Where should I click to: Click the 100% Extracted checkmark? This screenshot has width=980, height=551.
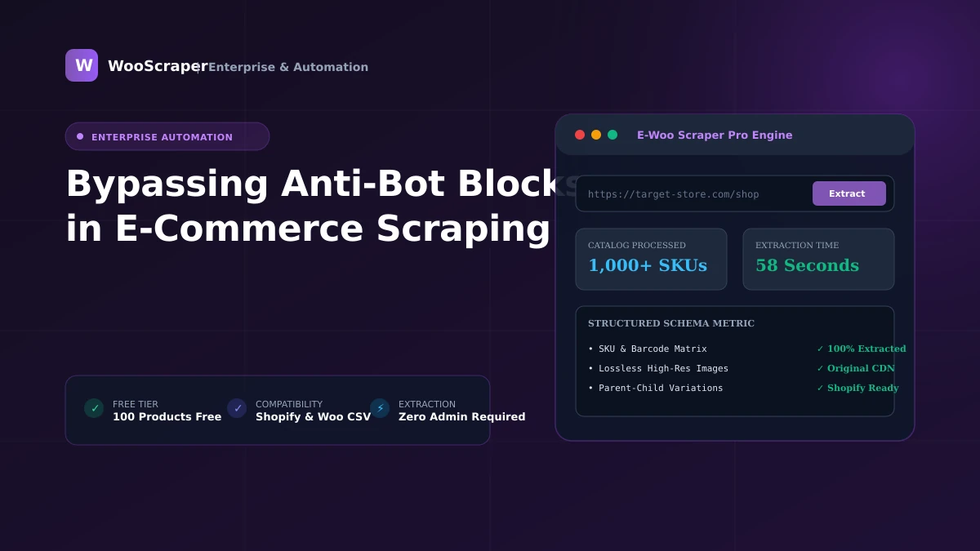[820, 349]
